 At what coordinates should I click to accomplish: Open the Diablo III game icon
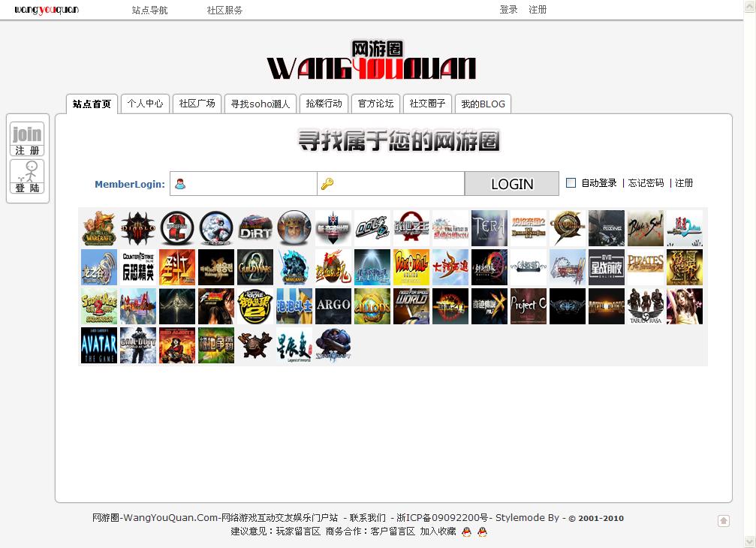point(138,228)
